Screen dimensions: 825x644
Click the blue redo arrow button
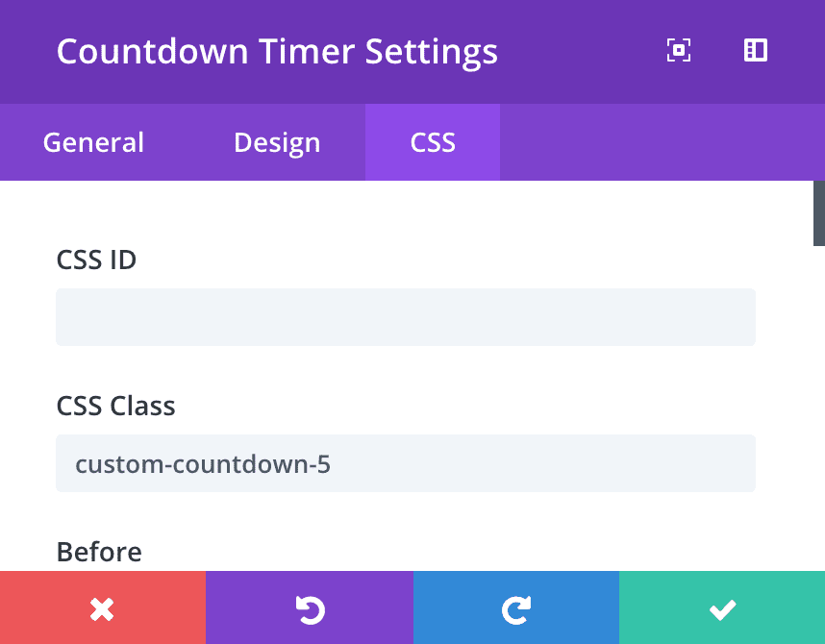(515, 608)
